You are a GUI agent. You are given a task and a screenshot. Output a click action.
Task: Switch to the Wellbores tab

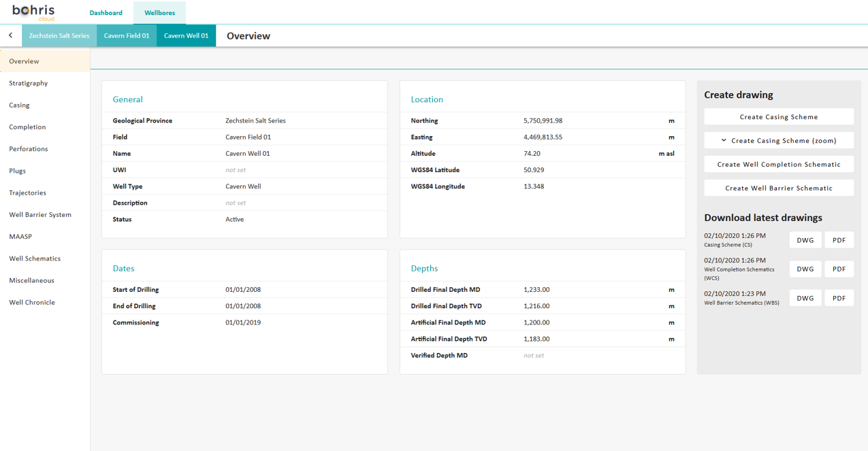(159, 13)
